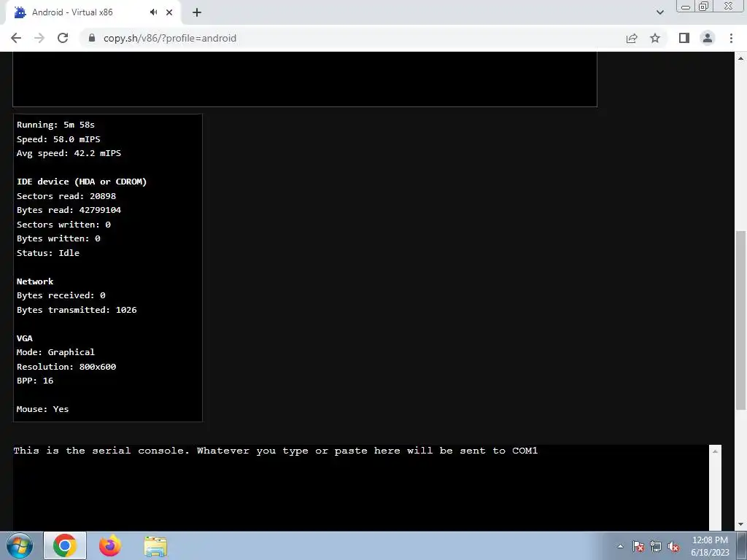Viewport: 747px width, 560px height.
Task: Open the side panel icon
Action: (x=684, y=38)
